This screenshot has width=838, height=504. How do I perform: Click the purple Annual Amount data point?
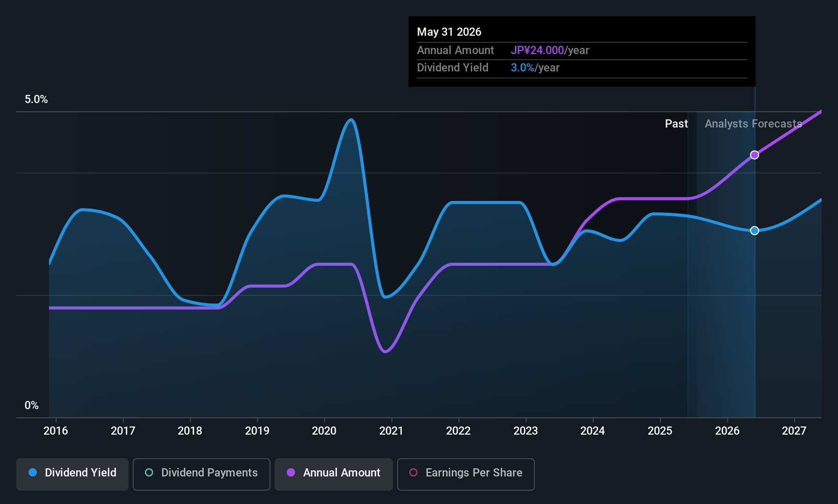click(x=754, y=155)
